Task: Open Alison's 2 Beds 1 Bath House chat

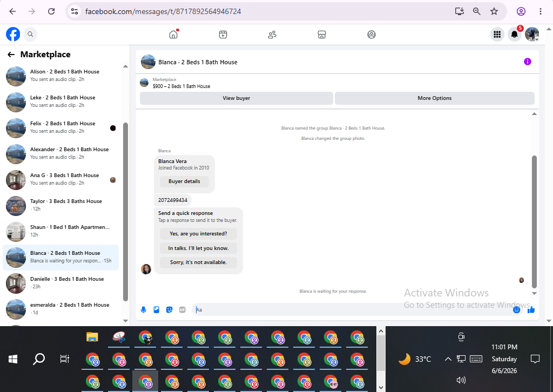Action: point(60,76)
